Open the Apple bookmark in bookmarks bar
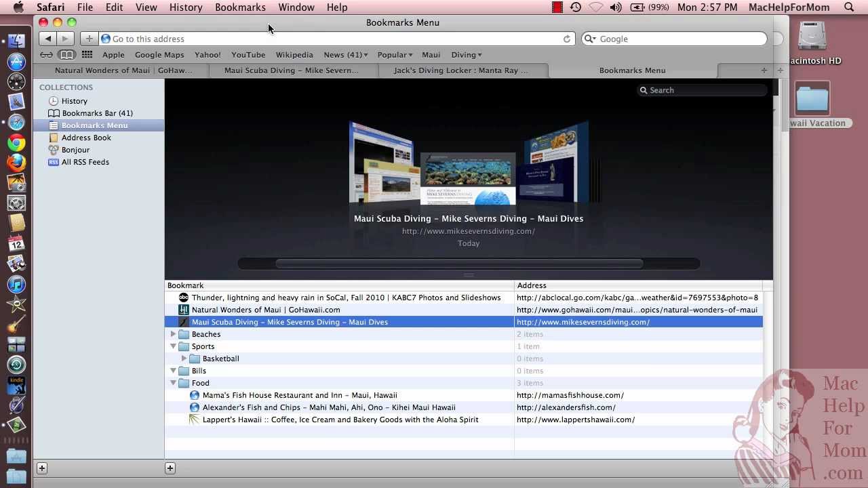 pyautogui.click(x=113, y=55)
